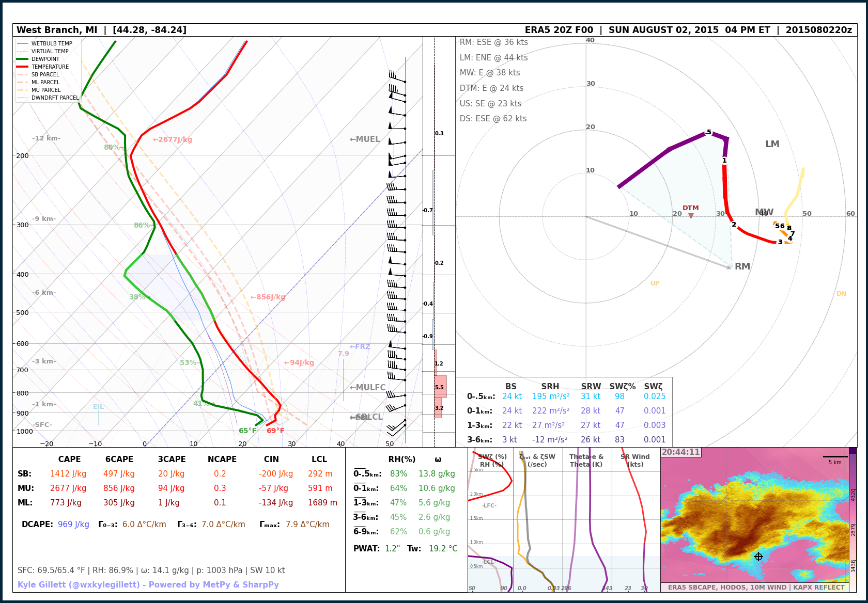Click the green DEWPOINT legend entry
Image resolution: width=868 pixels, height=603 pixels.
(45, 59)
